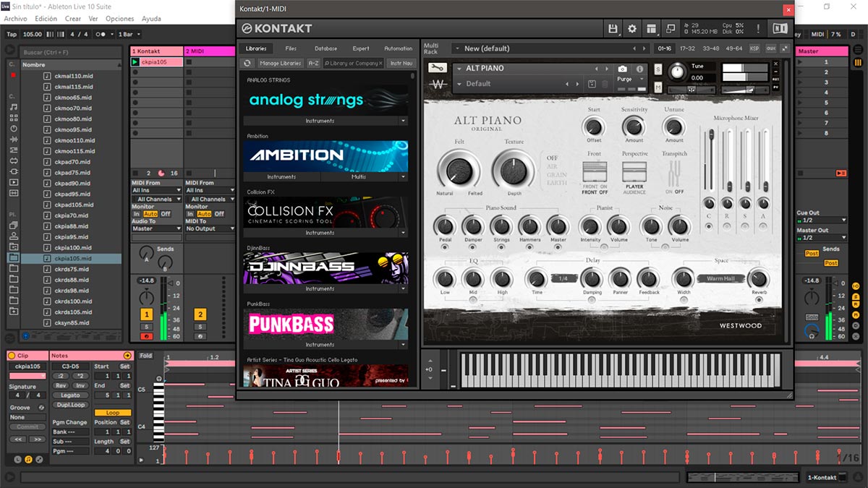Click the snapshot save icon beside Default

pyautogui.click(x=592, y=84)
